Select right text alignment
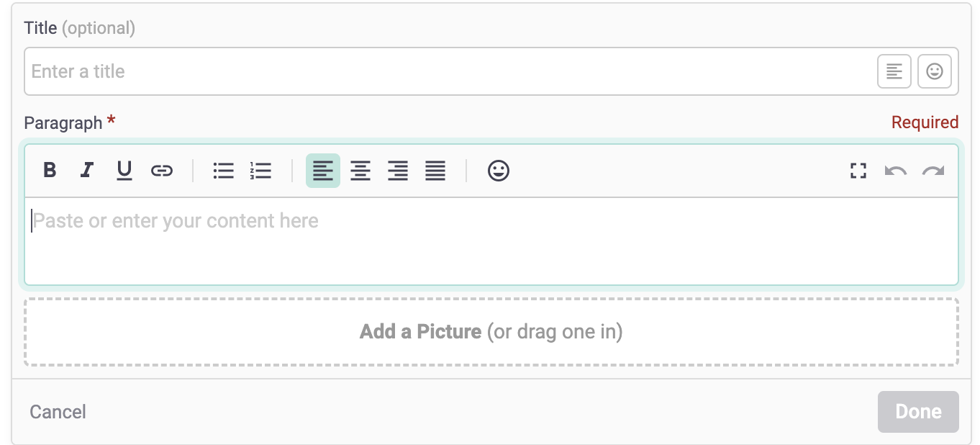This screenshot has height=445, width=980. point(398,171)
